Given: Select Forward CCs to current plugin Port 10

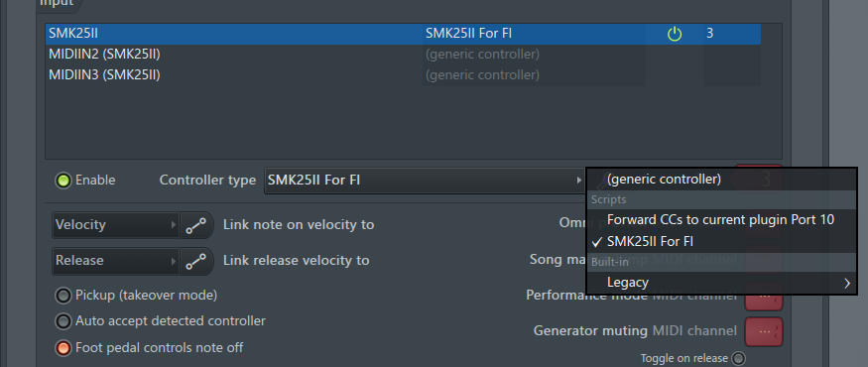Looking at the screenshot, I should coord(722,220).
